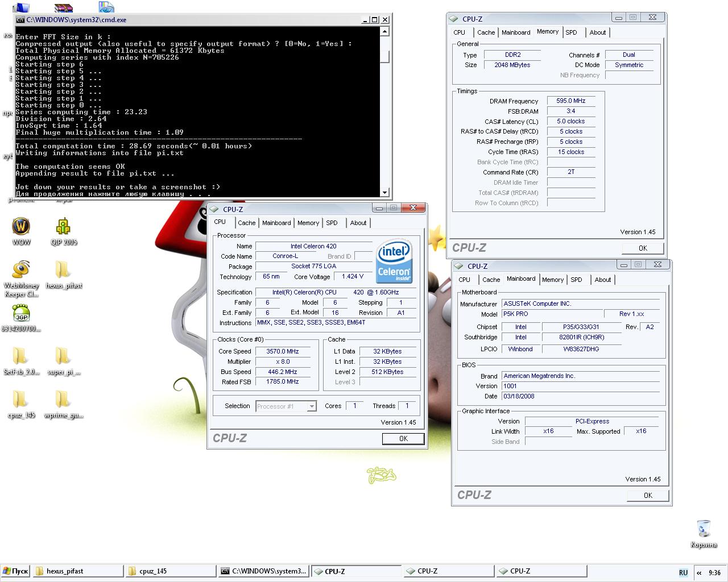Click cmd window scroll down arrow
The image size is (728, 582).
tap(385, 192)
